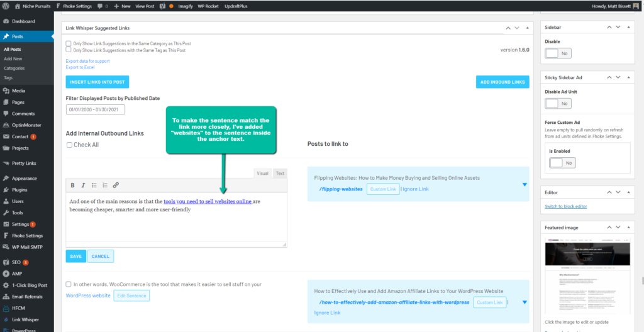Click Add Inbound Links button

[x=502, y=82]
